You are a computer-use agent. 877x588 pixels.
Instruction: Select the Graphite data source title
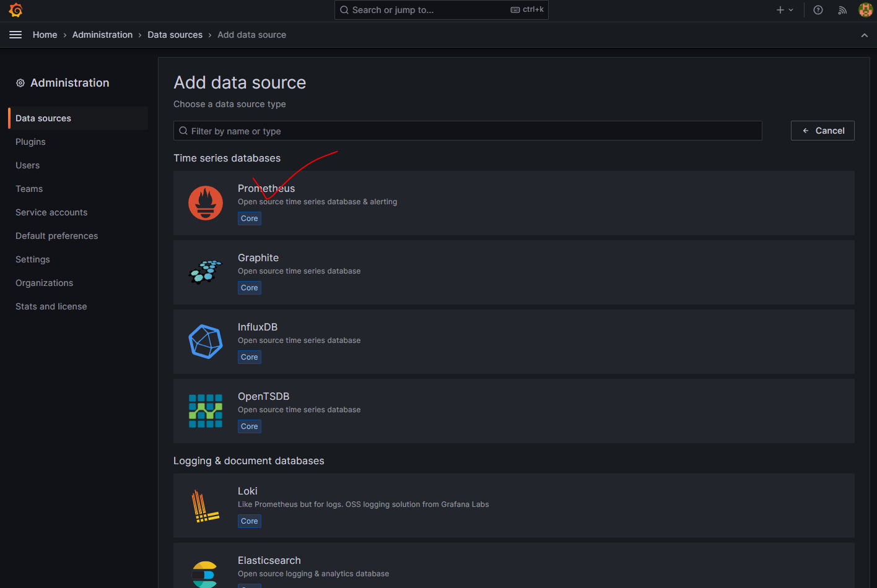click(x=258, y=257)
